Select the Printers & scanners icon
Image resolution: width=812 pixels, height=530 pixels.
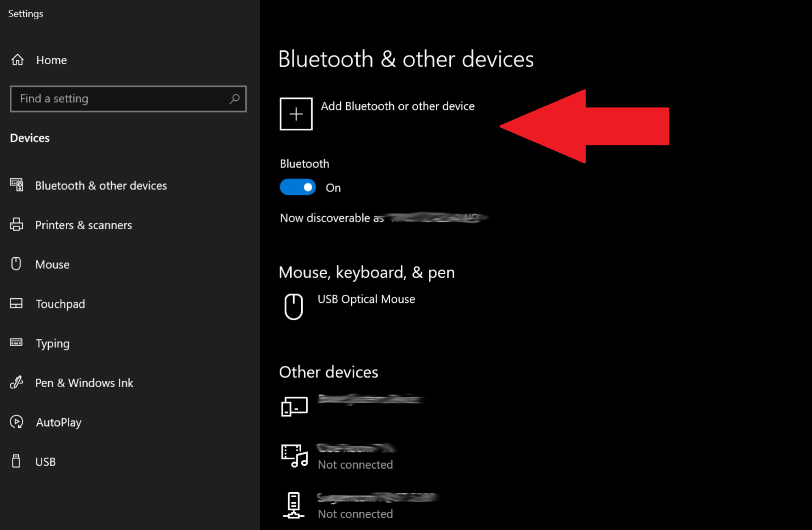(17, 225)
